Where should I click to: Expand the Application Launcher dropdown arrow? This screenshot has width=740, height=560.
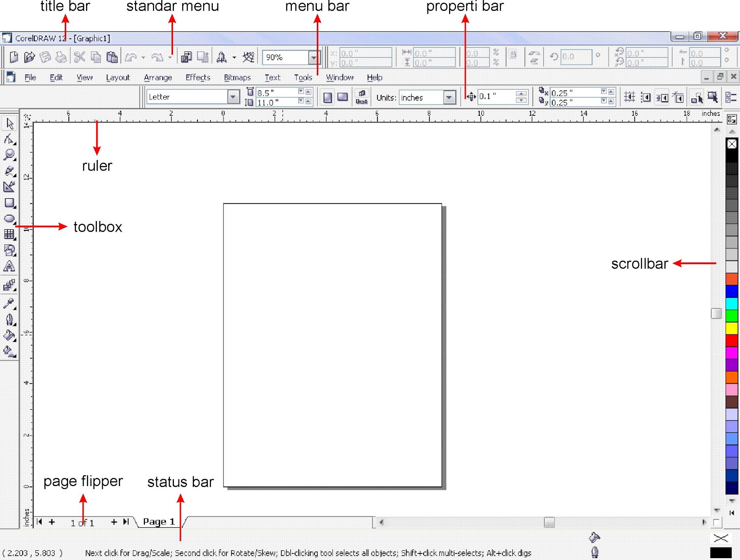coord(234,58)
